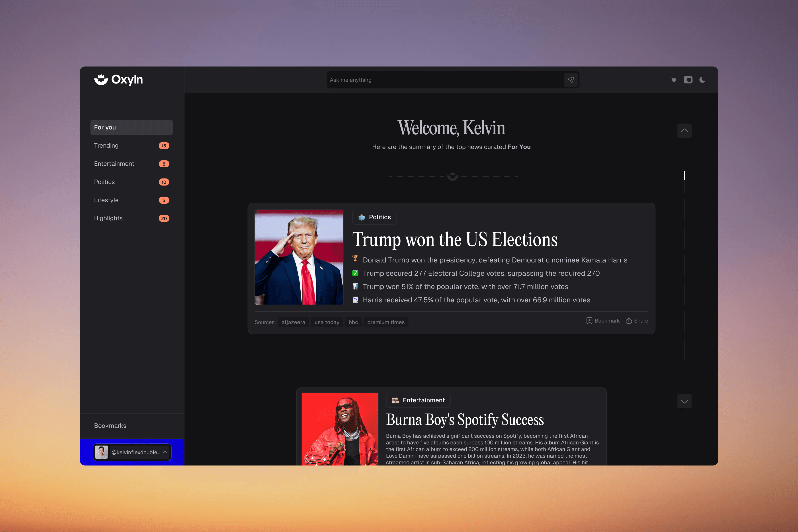
Task: Open the Trending sidebar section
Action: pos(106,146)
